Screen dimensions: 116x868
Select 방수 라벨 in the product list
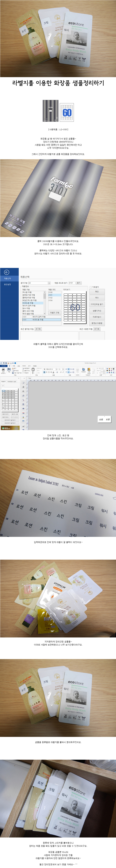[x=32, y=308]
